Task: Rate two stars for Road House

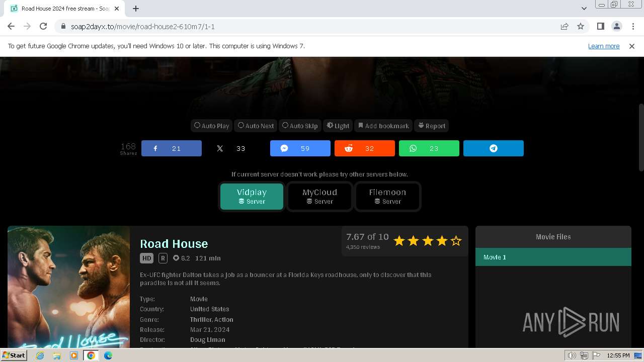Action: [x=413, y=241]
